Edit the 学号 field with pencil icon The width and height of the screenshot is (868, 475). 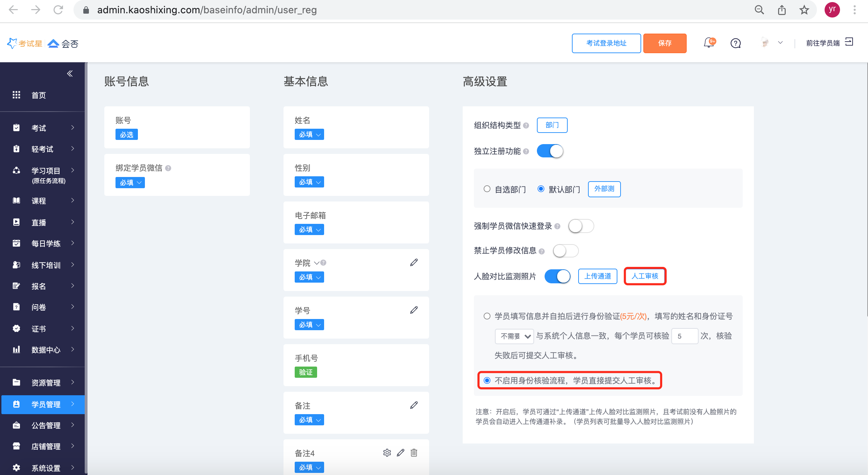414,310
